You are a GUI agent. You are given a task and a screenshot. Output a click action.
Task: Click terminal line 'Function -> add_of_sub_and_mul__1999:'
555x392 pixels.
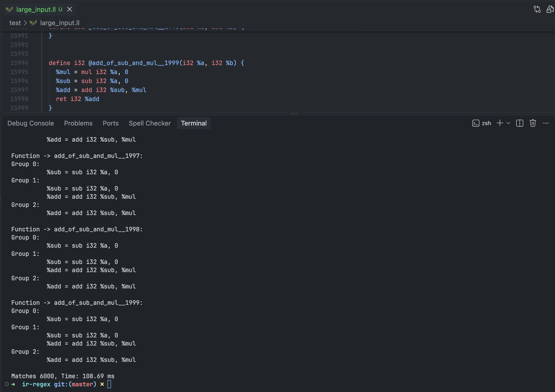pyautogui.click(x=77, y=303)
